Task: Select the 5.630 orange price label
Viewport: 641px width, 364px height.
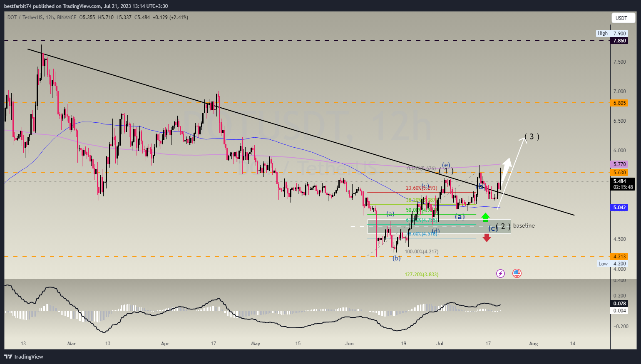Action: [619, 172]
